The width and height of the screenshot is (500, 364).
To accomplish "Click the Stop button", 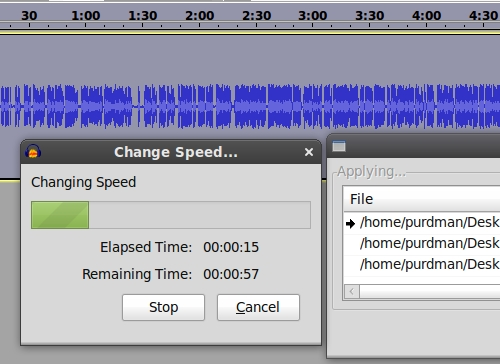I will [x=163, y=307].
